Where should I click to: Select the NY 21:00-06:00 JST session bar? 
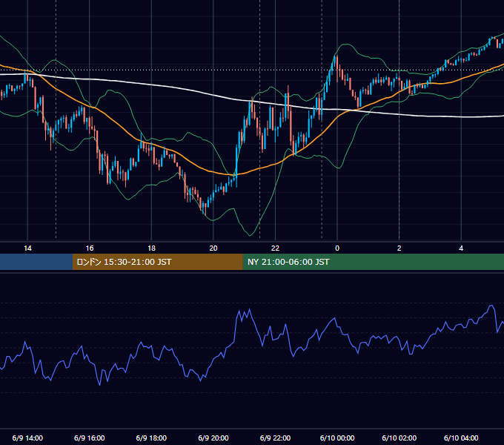tap(373, 262)
